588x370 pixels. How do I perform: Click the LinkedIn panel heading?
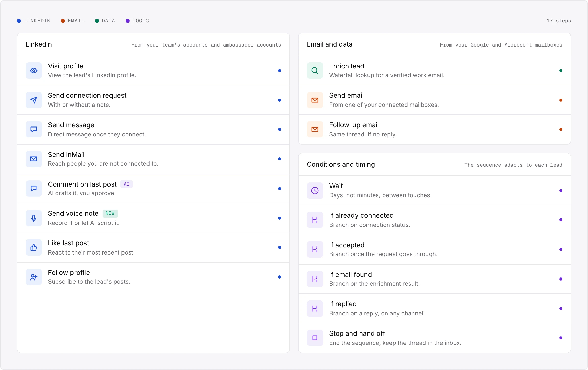coord(39,44)
